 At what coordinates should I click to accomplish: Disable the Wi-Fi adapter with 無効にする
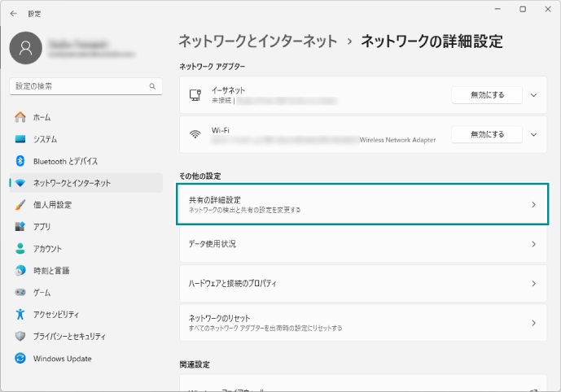point(487,134)
